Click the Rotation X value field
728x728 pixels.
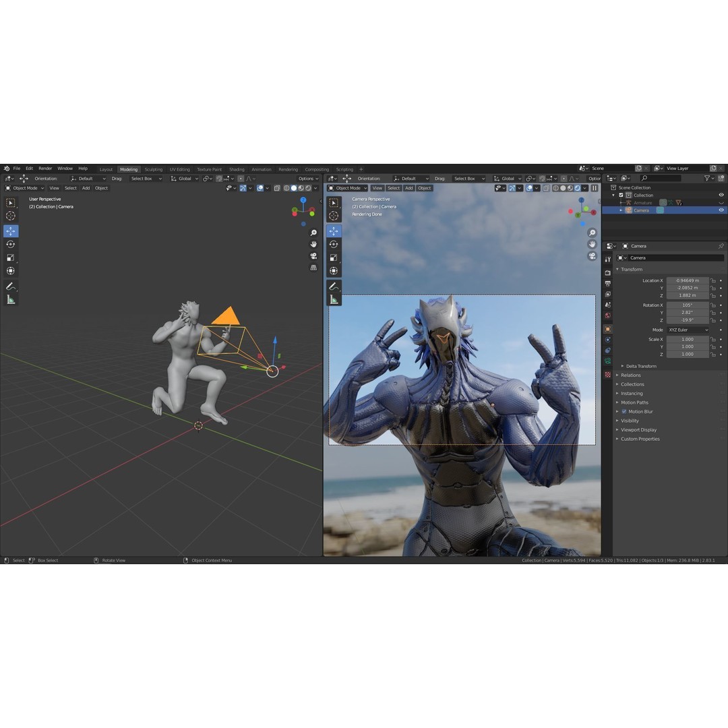click(x=688, y=305)
